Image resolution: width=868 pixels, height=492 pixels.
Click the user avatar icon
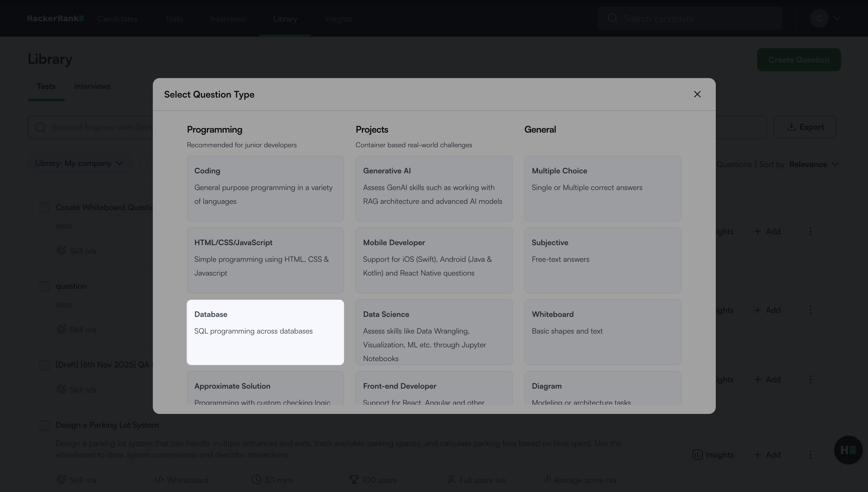coord(819,18)
